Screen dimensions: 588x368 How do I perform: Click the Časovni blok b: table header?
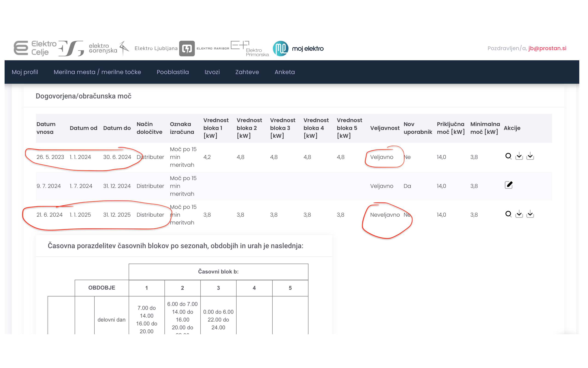coord(218,272)
